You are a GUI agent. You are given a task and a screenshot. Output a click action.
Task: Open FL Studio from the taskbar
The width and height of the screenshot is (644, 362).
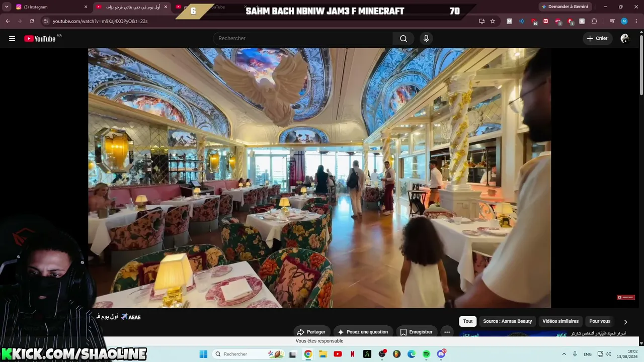coord(396,354)
